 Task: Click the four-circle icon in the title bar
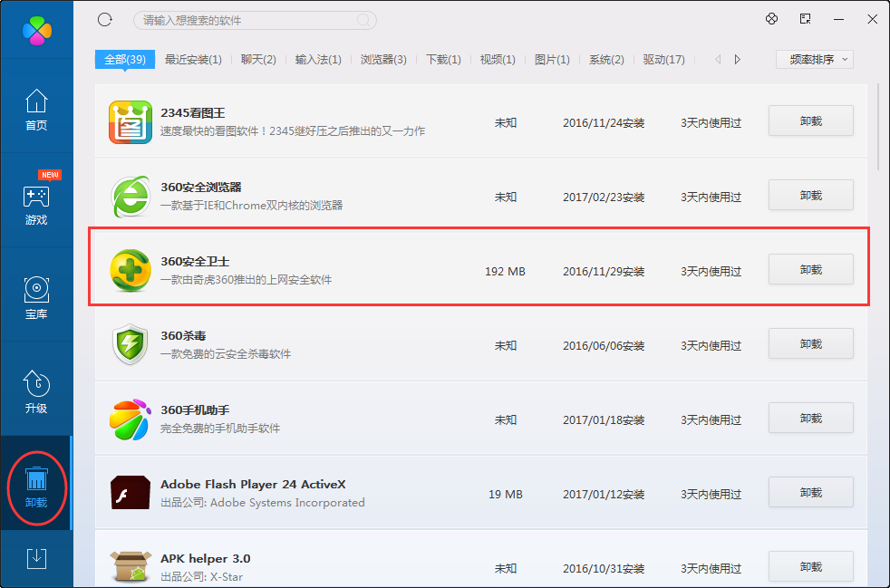point(771,19)
